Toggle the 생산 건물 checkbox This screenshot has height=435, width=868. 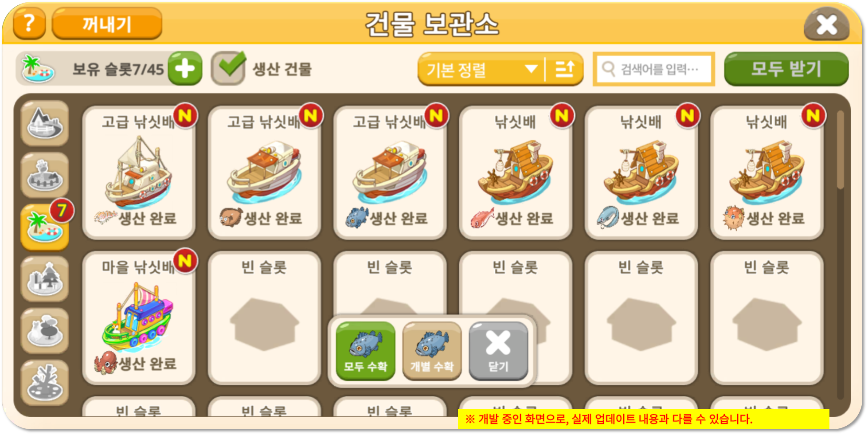(x=228, y=69)
